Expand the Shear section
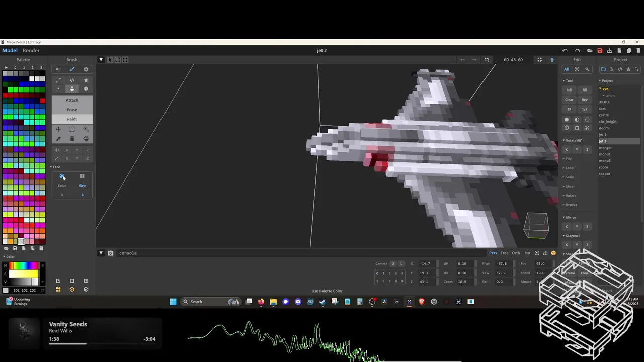Screen dimensions: 644x362 (x=569, y=187)
